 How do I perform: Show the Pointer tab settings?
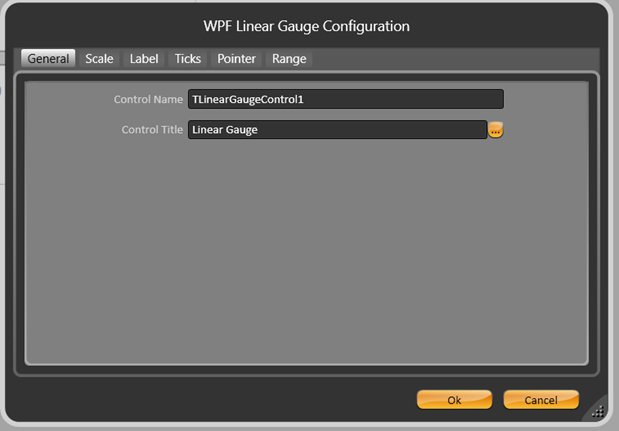click(x=237, y=59)
